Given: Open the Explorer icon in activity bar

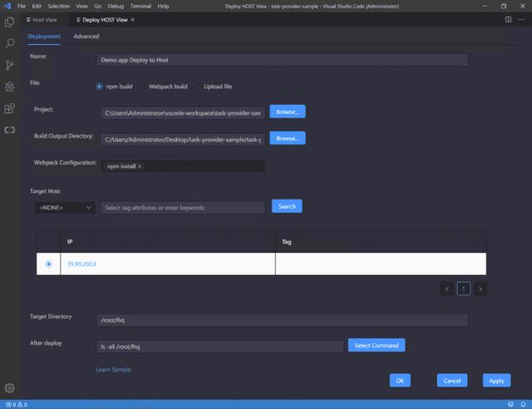Looking at the screenshot, I should pyautogui.click(x=9, y=22).
